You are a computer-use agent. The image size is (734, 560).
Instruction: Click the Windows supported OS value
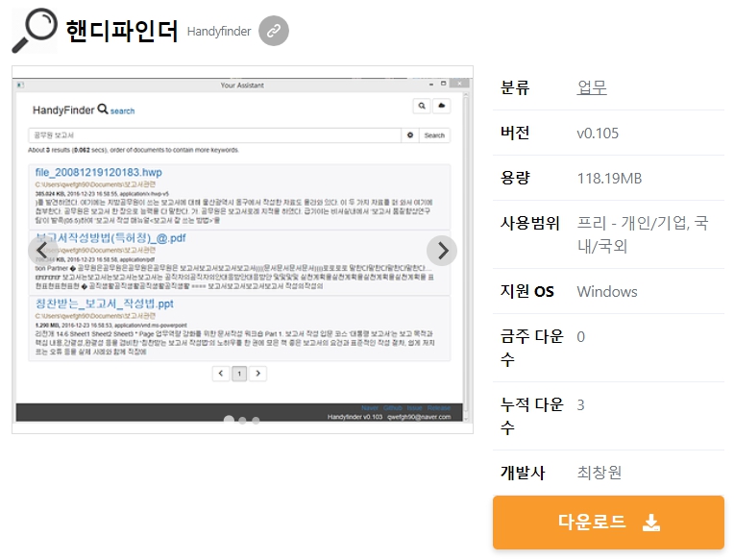pos(607,291)
